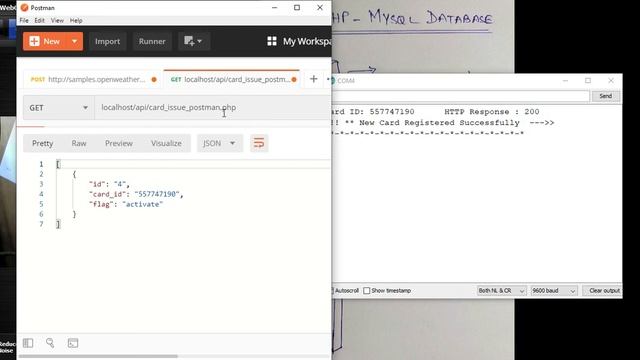Minimize the Postman window
This screenshot has height=360, width=640.
pos(274,8)
